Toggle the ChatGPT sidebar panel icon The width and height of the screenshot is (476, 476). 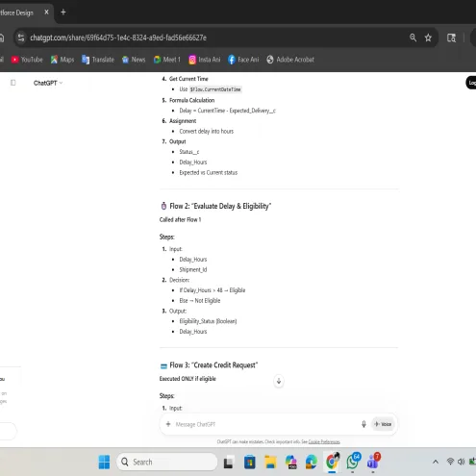point(13,83)
